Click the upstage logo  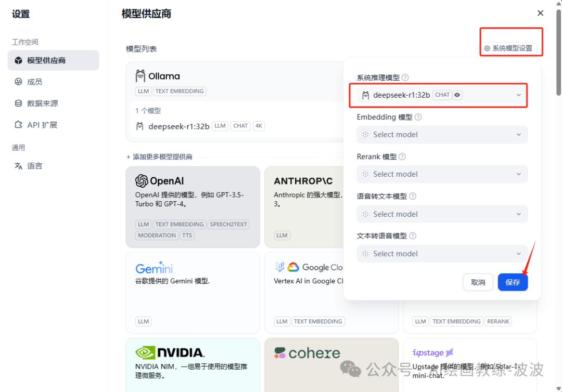coord(433,352)
